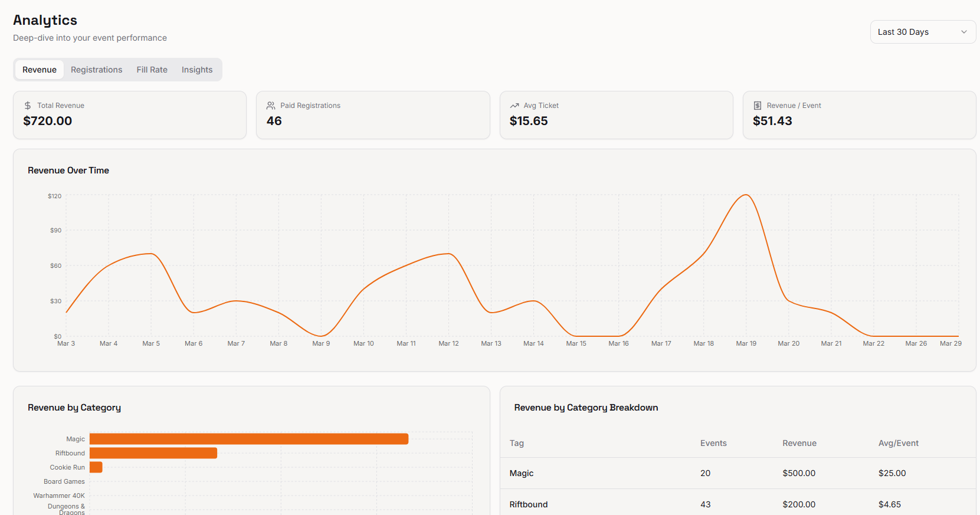
Task: Click the Events column header
Action: 713,443
